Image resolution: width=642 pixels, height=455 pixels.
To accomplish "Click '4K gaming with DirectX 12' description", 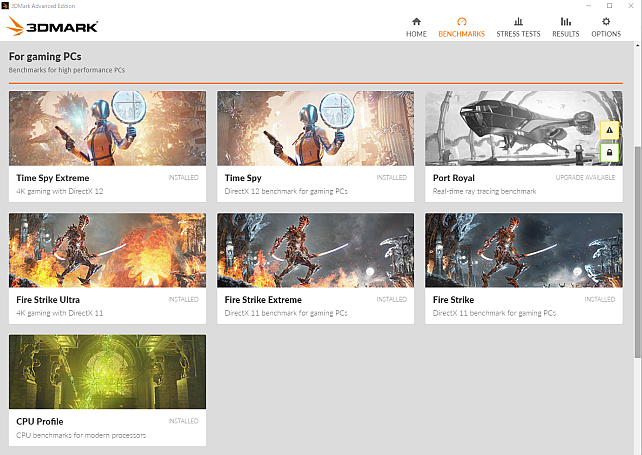I will 60,191.
